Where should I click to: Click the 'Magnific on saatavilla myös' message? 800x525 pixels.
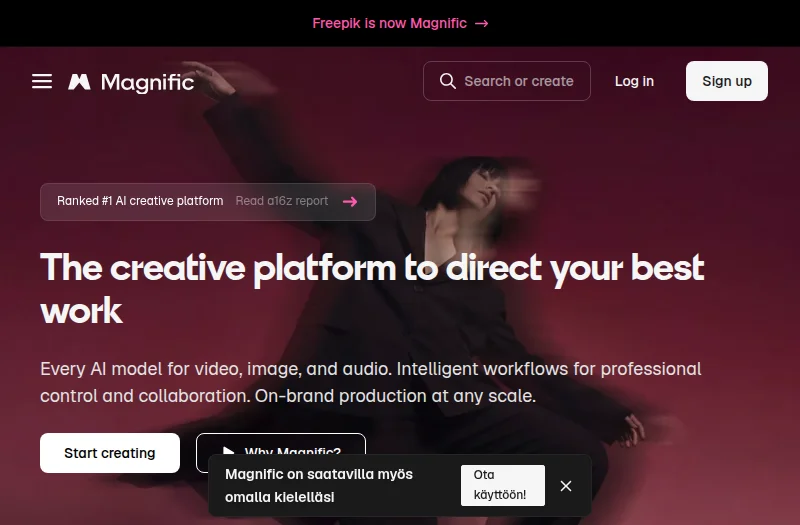319,485
